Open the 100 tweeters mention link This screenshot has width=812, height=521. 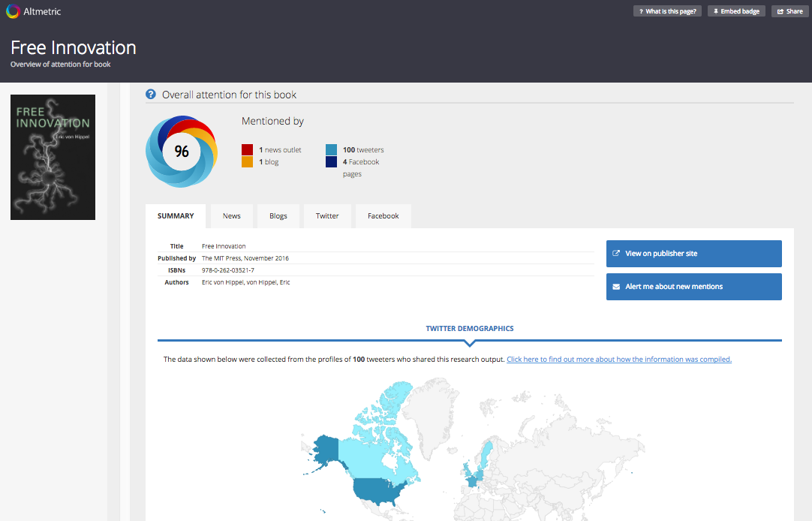[363, 149]
